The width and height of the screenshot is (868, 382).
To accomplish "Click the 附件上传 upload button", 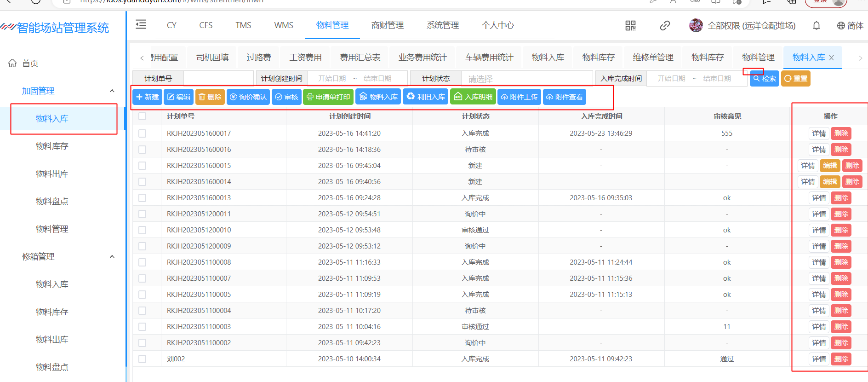I will (x=519, y=97).
